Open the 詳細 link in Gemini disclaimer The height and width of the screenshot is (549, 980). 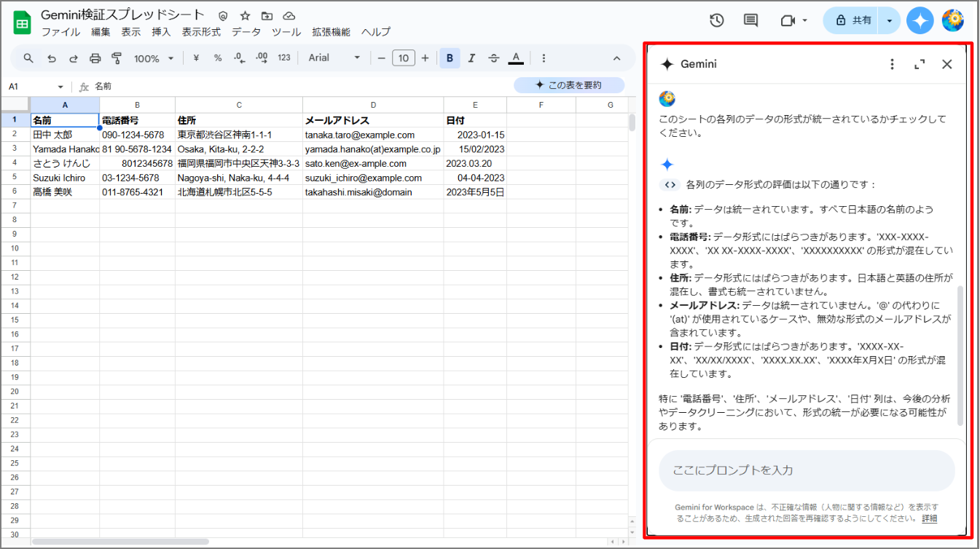pos(930,518)
